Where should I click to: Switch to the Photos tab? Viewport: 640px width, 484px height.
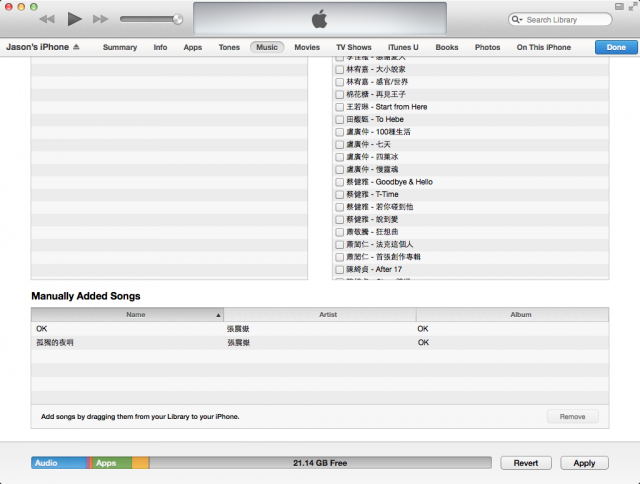coord(487,47)
